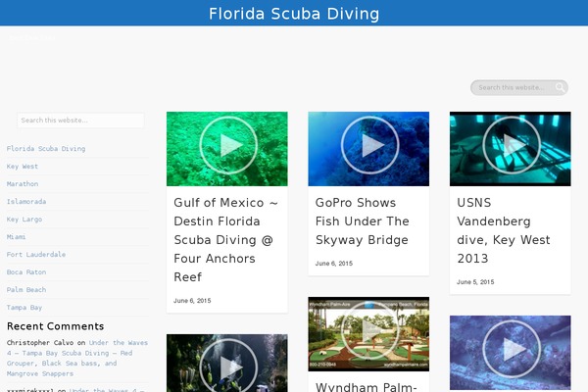588x392 pixels.
Task: Click the magnifier icon in header search
Action: click(560, 87)
